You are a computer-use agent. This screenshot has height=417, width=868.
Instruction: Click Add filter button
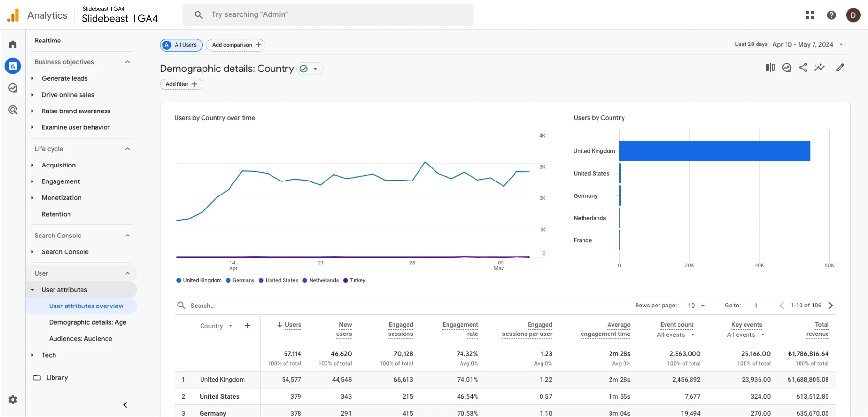pyautogui.click(x=181, y=84)
